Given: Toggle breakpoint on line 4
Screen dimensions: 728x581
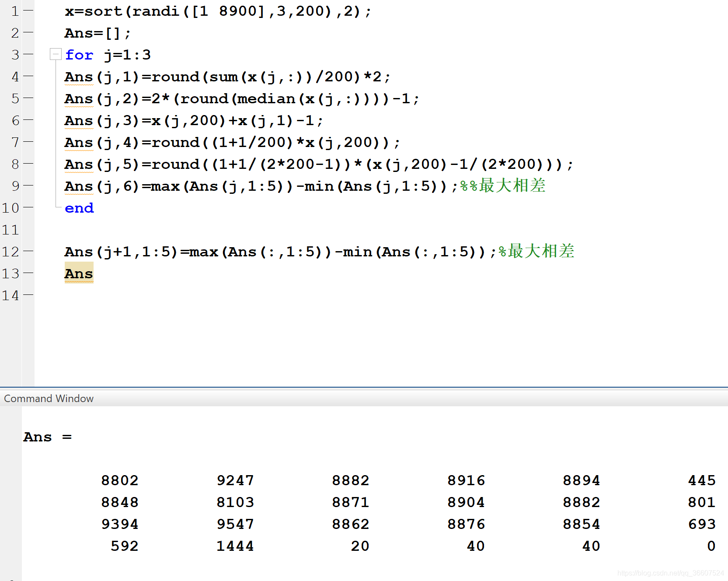Looking at the screenshot, I should (28, 76).
